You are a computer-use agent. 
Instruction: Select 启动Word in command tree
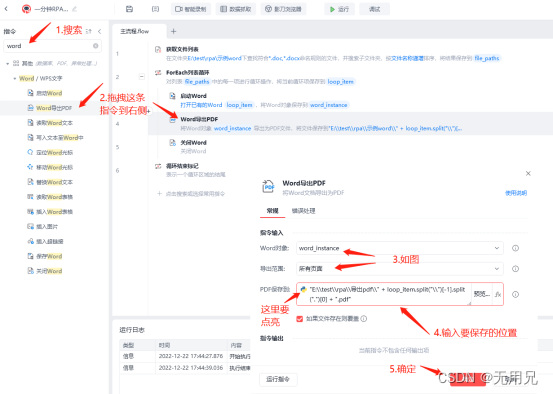point(49,93)
